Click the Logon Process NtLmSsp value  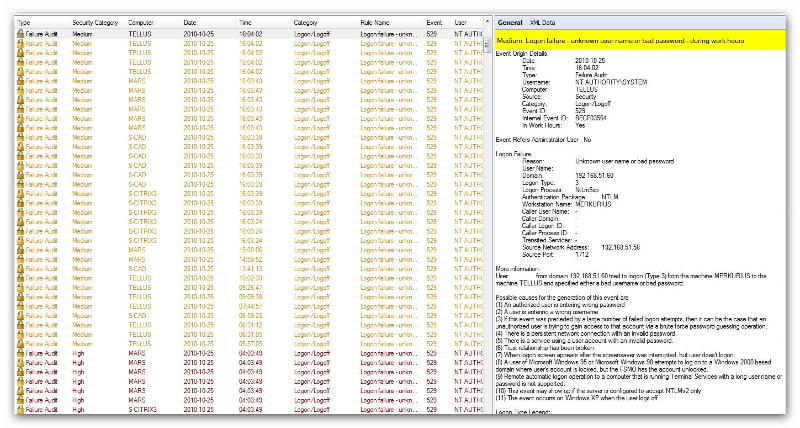point(587,190)
